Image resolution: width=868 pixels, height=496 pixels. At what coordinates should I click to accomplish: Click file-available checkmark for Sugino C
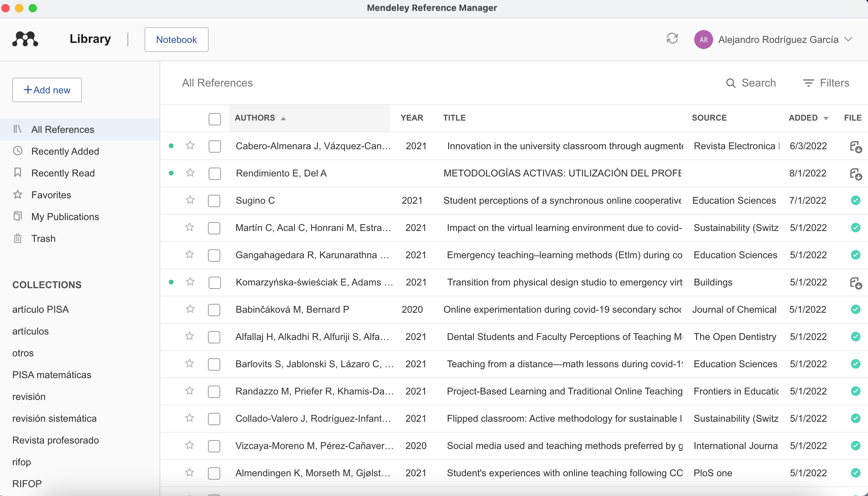[x=855, y=200]
